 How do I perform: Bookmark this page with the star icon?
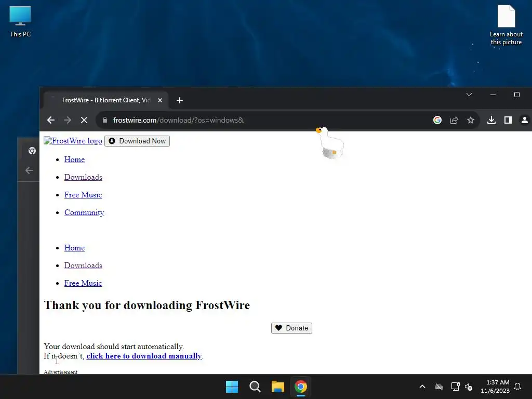pyautogui.click(x=471, y=120)
